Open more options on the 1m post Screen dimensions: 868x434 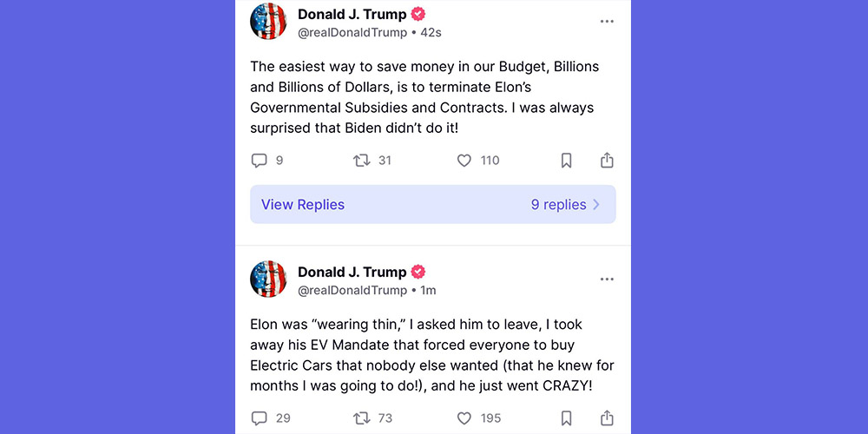pyautogui.click(x=607, y=279)
